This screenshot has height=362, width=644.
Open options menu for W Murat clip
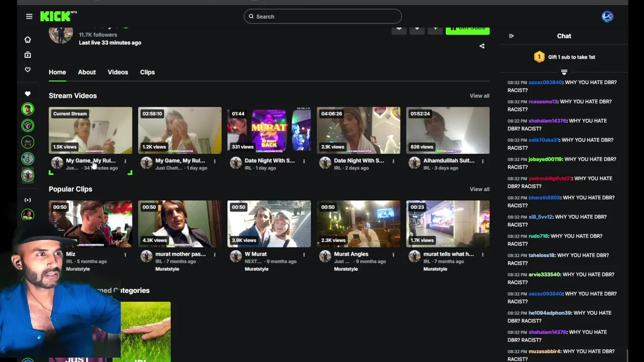click(304, 255)
